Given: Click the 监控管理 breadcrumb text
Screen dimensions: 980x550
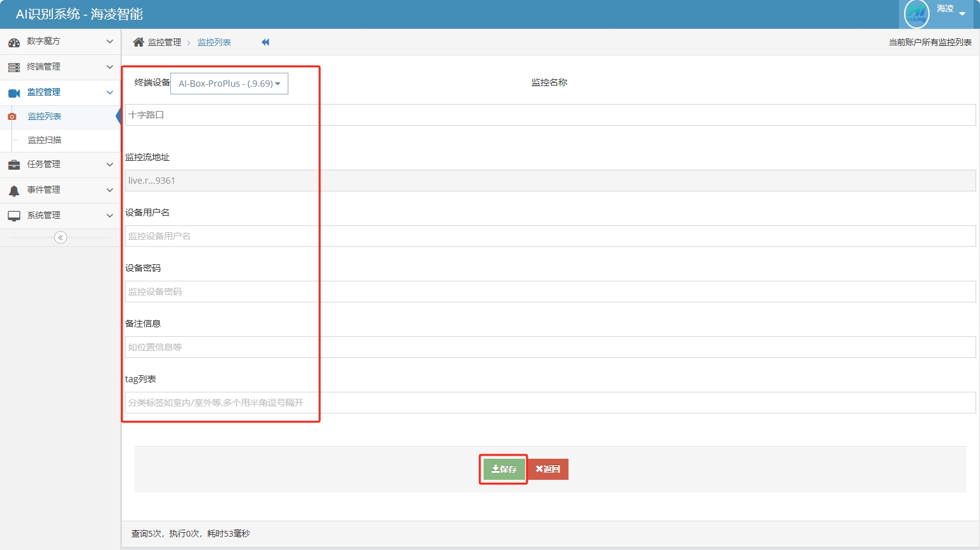Looking at the screenshot, I should click(165, 42).
